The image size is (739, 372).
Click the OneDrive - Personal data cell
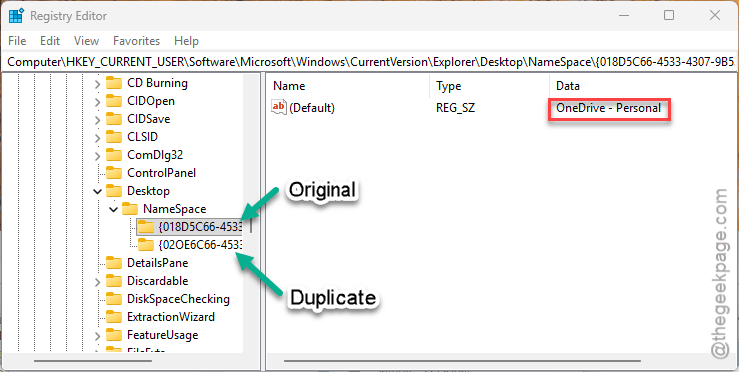point(608,108)
